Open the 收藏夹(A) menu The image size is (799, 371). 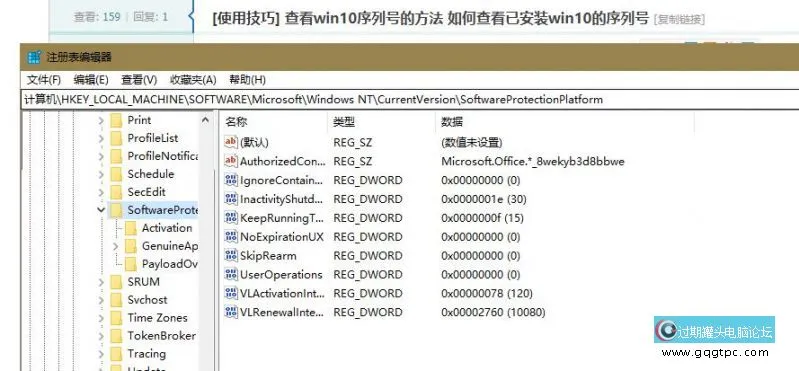point(193,80)
